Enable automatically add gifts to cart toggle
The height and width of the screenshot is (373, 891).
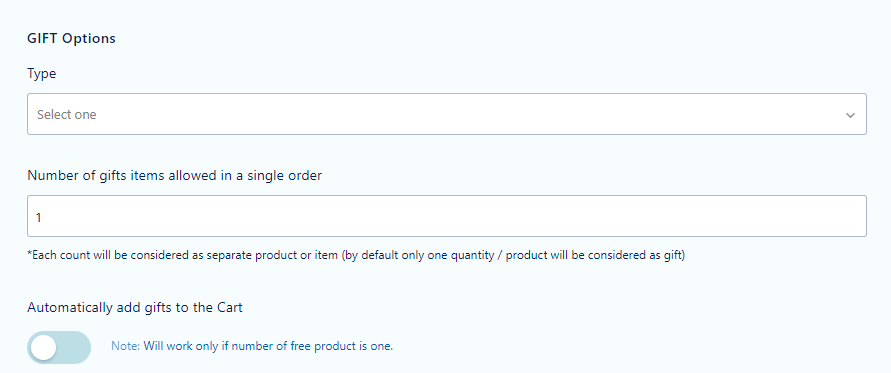click(x=59, y=347)
